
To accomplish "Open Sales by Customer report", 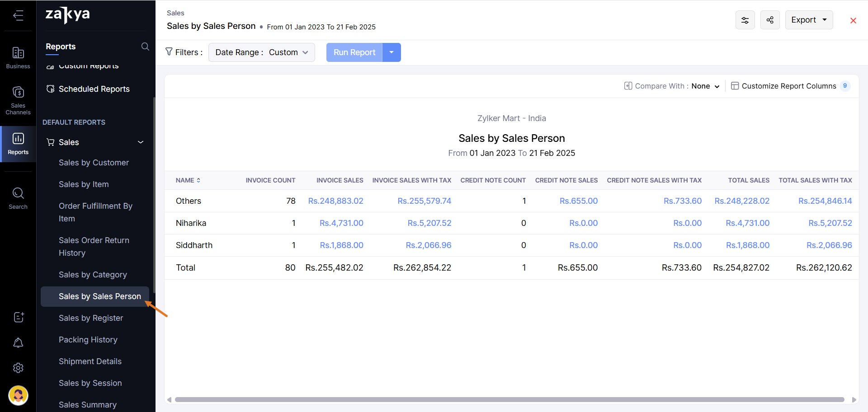I will (94, 163).
